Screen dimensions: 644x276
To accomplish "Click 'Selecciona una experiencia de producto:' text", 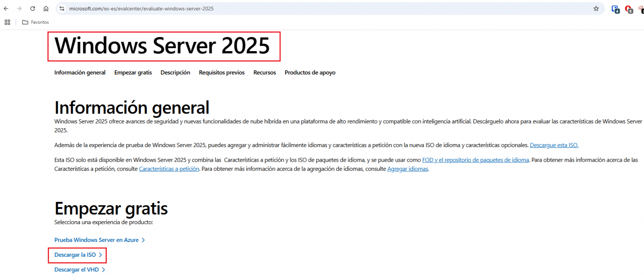I will click(x=104, y=222).
